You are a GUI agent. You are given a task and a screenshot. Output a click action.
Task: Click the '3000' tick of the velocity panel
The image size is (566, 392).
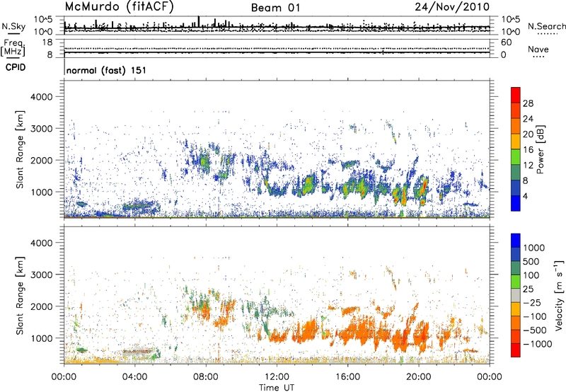42,275
